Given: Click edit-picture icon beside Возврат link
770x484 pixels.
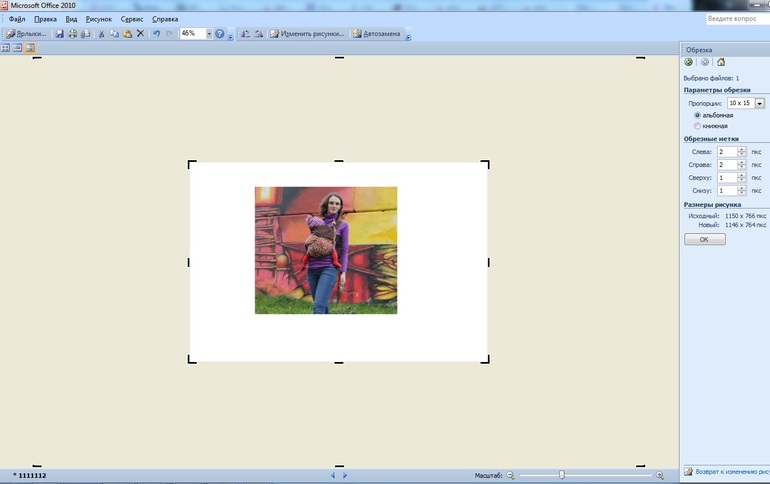Looking at the screenshot, I should [x=688, y=472].
